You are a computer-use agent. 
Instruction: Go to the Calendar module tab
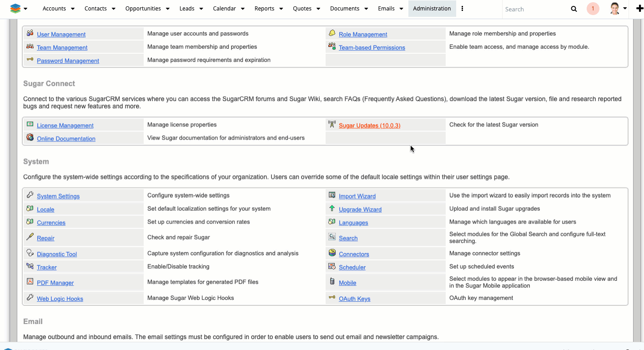pos(224,9)
